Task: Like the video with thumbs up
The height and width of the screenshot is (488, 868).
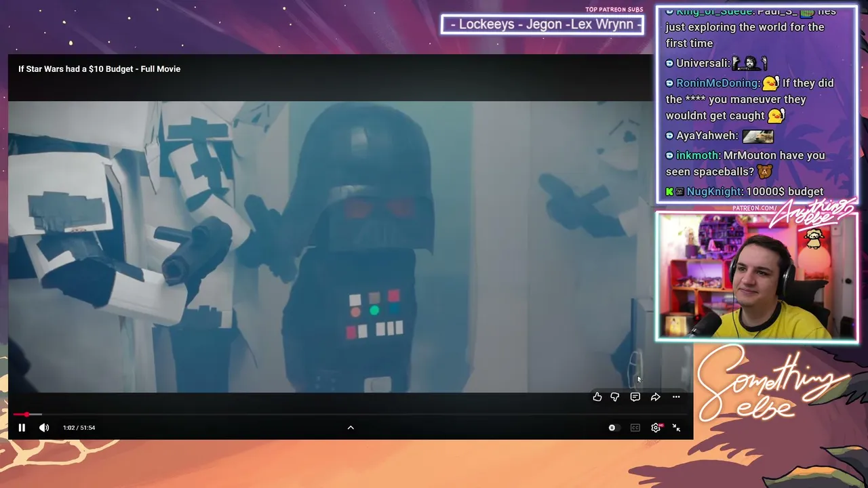Action: click(597, 397)
